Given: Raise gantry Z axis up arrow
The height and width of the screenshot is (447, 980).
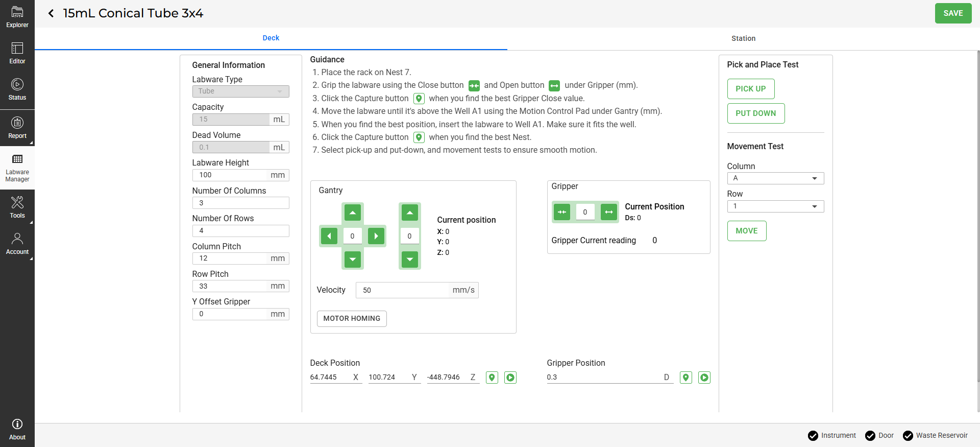Looking at the screenshot, I should [410, 213].
